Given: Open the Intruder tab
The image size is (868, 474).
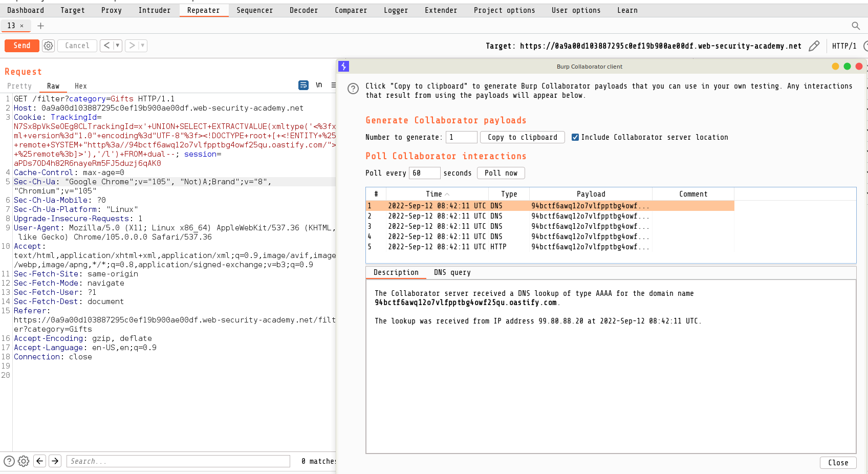Looking at the screenshot, I should (x=155, y=10).
